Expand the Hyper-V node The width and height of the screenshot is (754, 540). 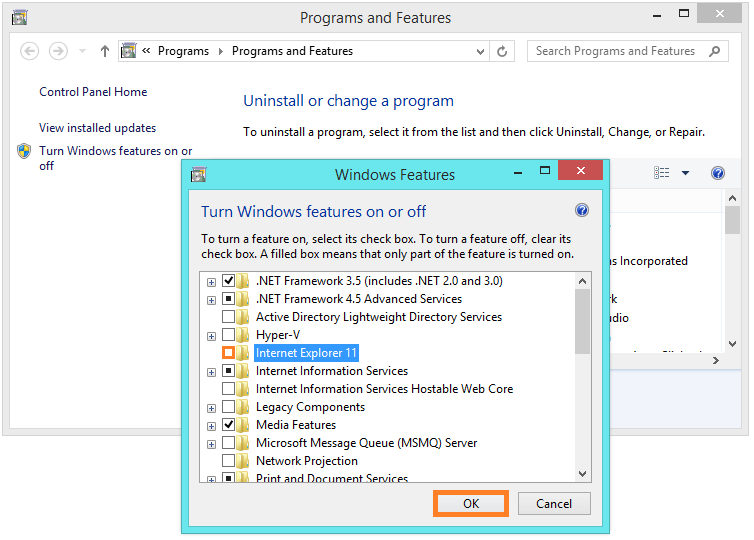click(211, 337)
